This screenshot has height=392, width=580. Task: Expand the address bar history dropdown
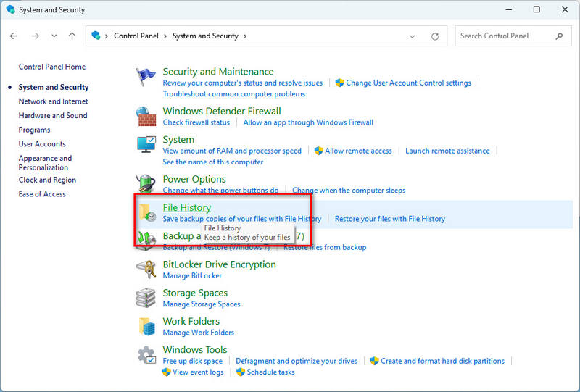click(412, 36)
